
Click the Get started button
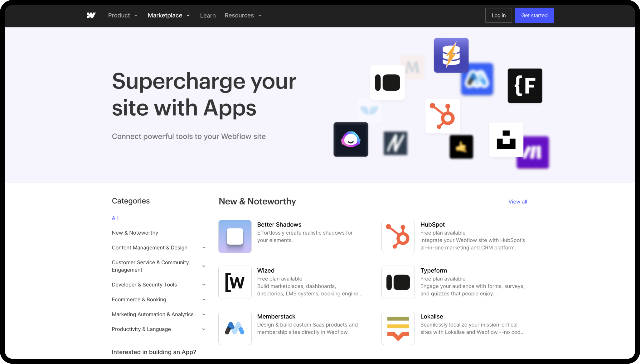pos(534,15)
